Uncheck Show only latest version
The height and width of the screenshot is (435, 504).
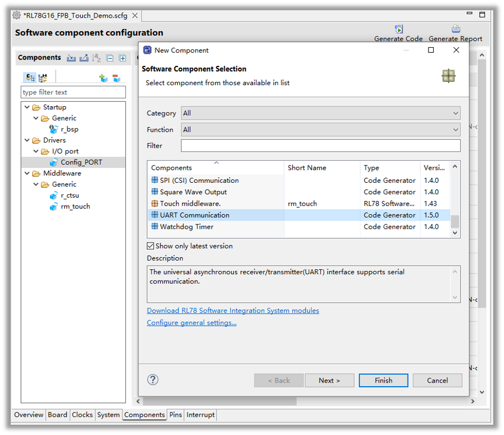coord(150,246)
